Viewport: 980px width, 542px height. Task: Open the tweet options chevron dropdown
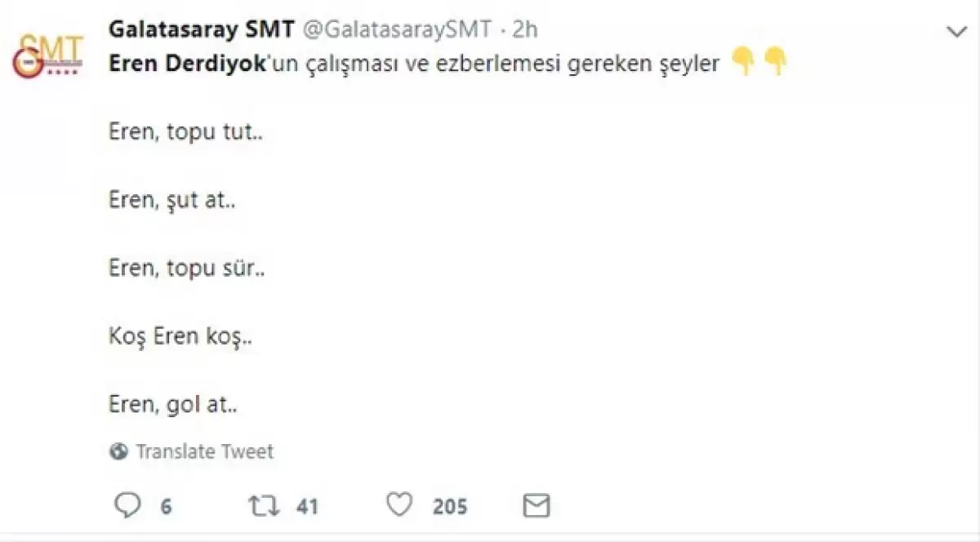pyautogui.click(x=955, y=33)
